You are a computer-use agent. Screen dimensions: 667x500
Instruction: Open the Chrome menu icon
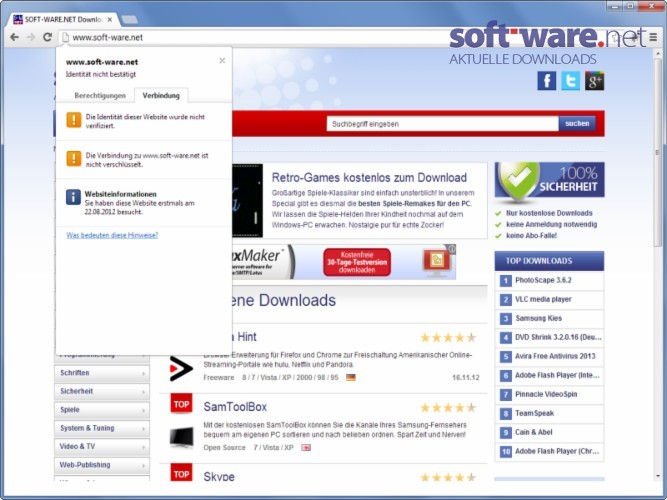(x=653, y=37)
